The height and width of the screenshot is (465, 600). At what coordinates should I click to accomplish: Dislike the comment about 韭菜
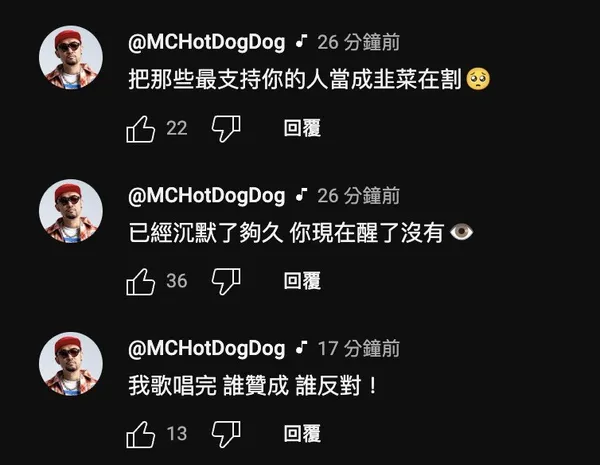click(226, 129)
